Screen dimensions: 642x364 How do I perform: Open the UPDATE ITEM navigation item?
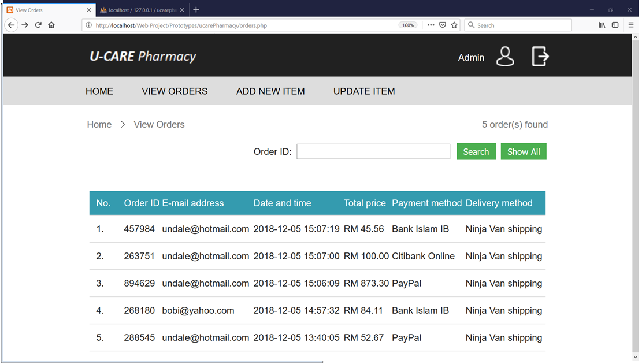click(364, 91)
